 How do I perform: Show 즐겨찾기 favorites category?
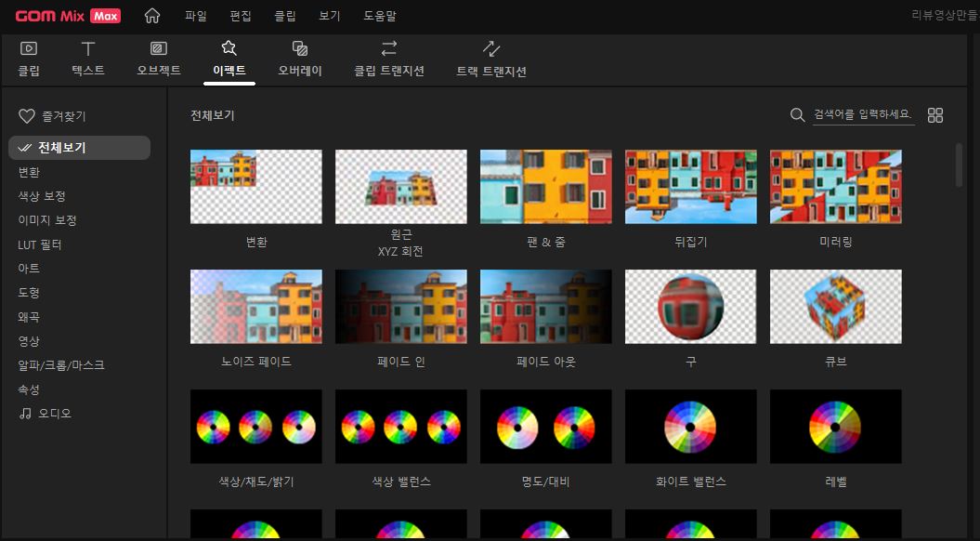53,116
